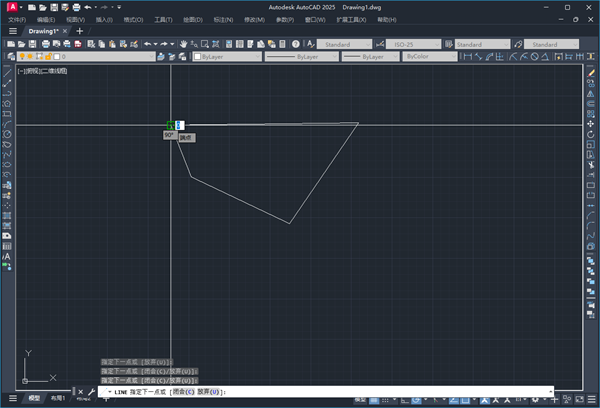Toggle object snap in status bar

(465, 400)
